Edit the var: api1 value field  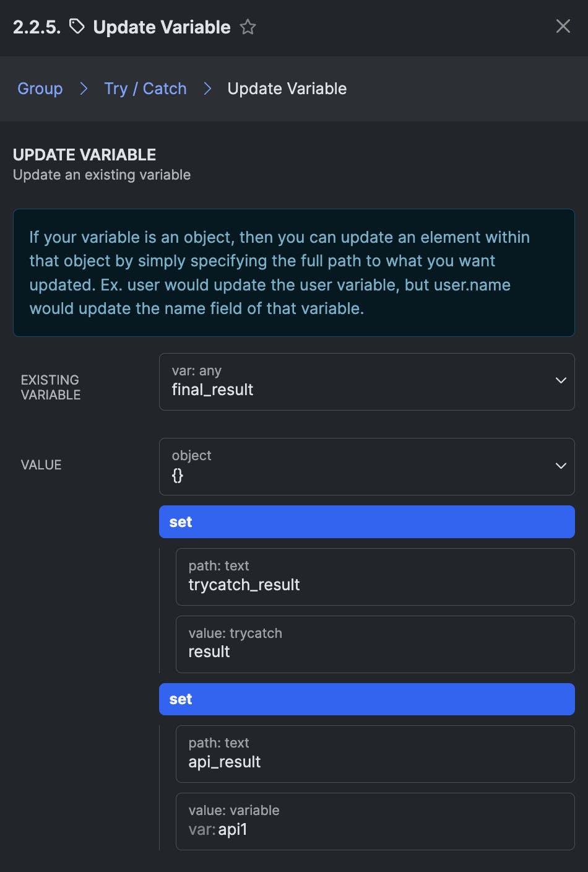pyautogui.click(x=374, y=821)
